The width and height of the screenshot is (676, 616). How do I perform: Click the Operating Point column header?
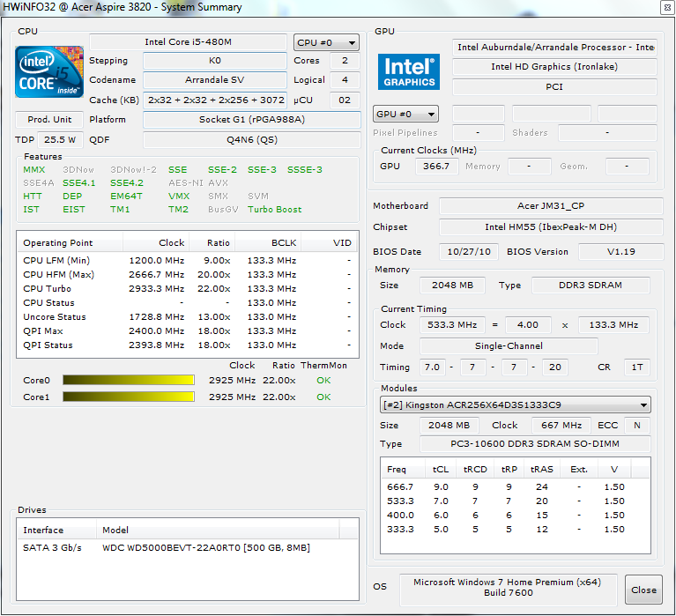point(70,242)
